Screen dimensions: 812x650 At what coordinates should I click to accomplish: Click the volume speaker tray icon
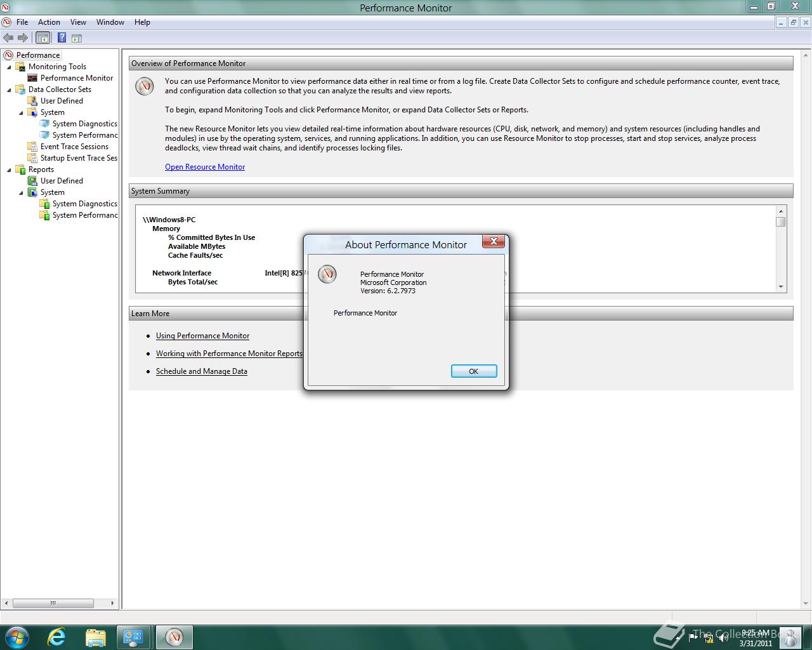(723, 638)
